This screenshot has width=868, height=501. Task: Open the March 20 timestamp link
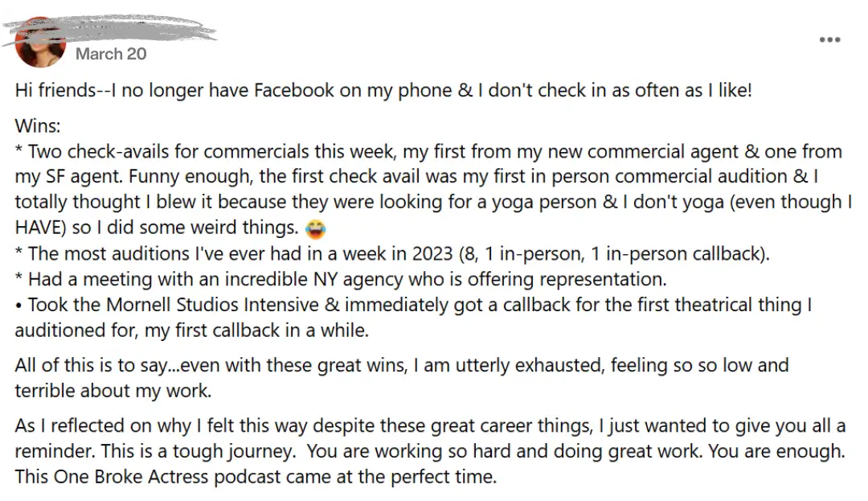[111, 54]
